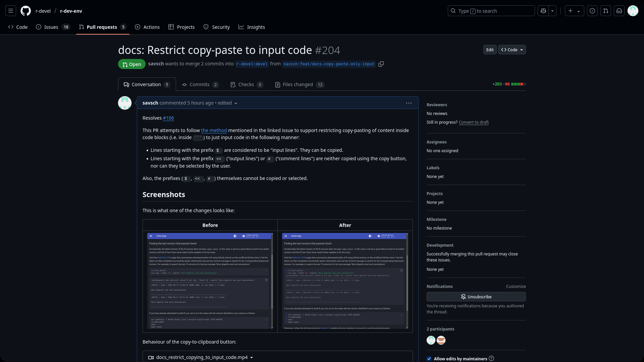Copy head branch name icon
Viewport: 644px width, 362px height.
[381, 64]
